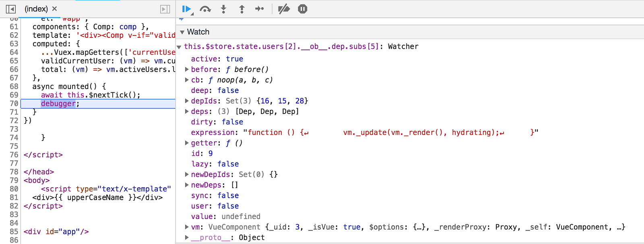The height and width of the screenshot is (244, 644).
Task: Deactivate breakpoints toggle
Action: point(284,9)
